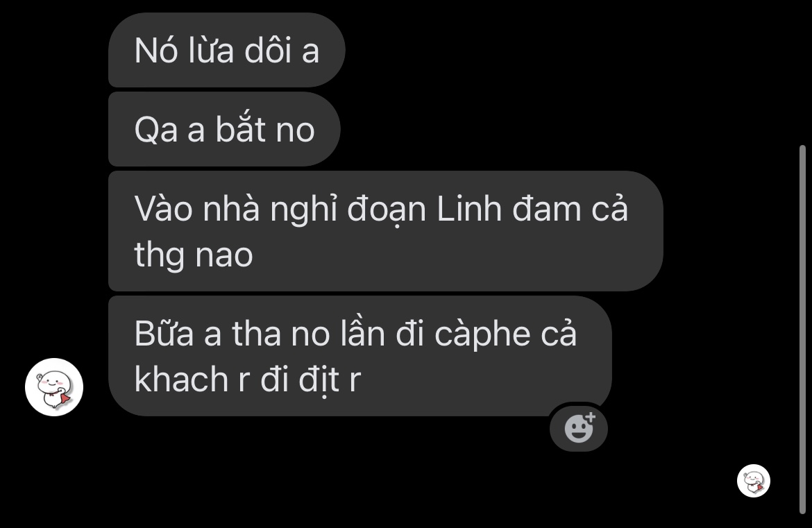Select the message starting 'Bữa a tha no'
Screen dimensions: 812x528
click(360, 356)
